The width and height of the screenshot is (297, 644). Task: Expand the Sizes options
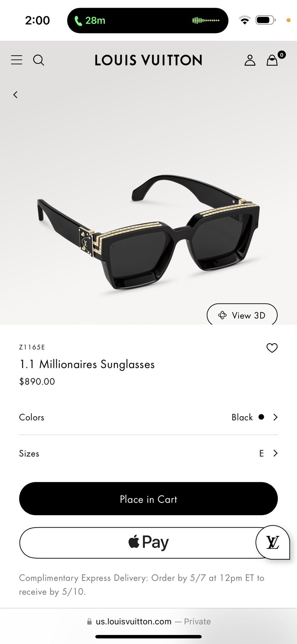coord(148,453)
